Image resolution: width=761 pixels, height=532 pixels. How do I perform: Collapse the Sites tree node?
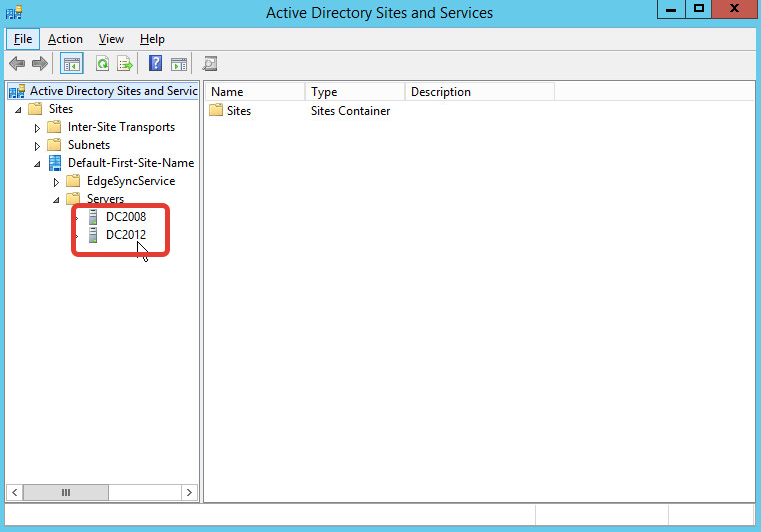click(18, 110)
